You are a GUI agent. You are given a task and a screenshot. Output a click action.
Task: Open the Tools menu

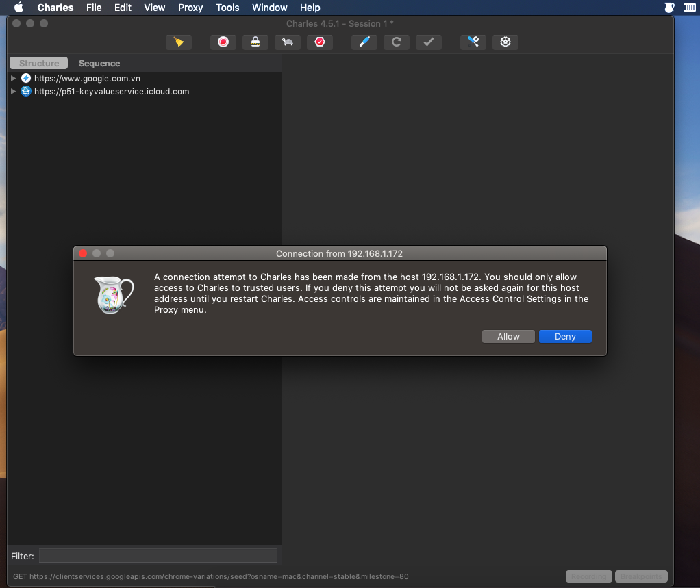pos(227,8)
